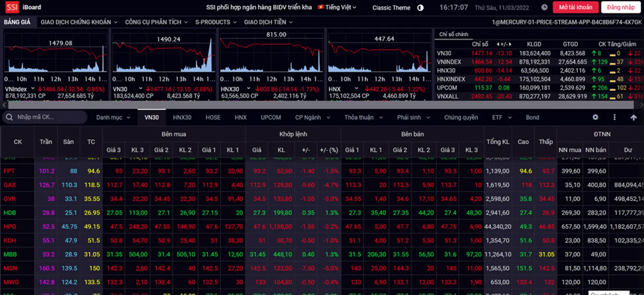Expand CÔNG CỤ PHÂN TÍCH menu
The image size is (644, 295).
[x=156, y=22]
